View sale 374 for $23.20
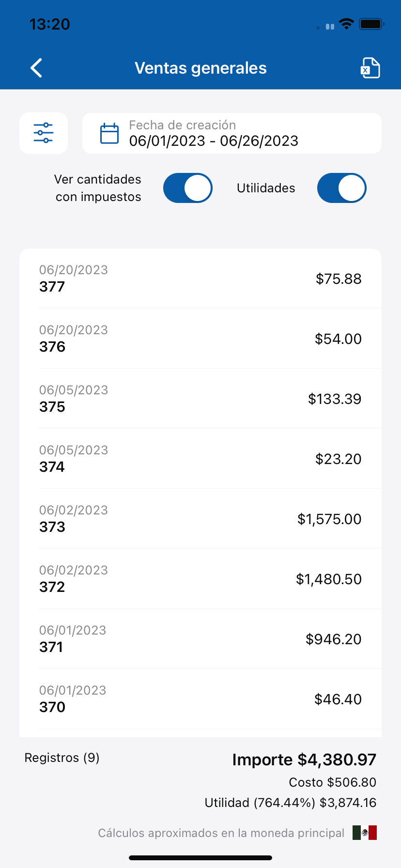 click(200, 459)
